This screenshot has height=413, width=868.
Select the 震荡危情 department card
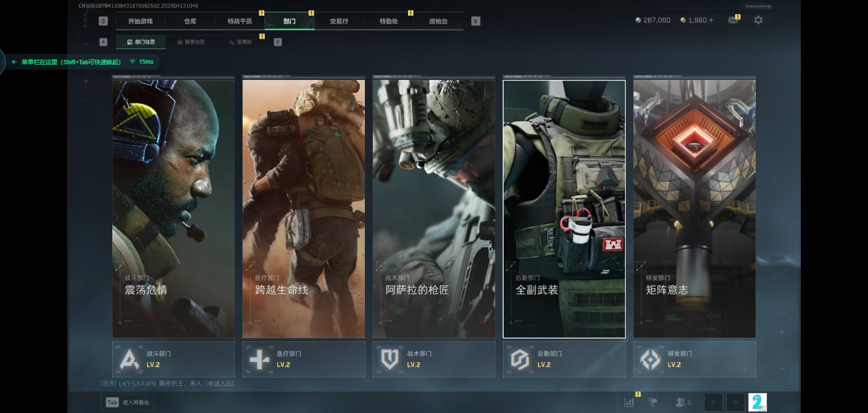click(x=174, y=209)
